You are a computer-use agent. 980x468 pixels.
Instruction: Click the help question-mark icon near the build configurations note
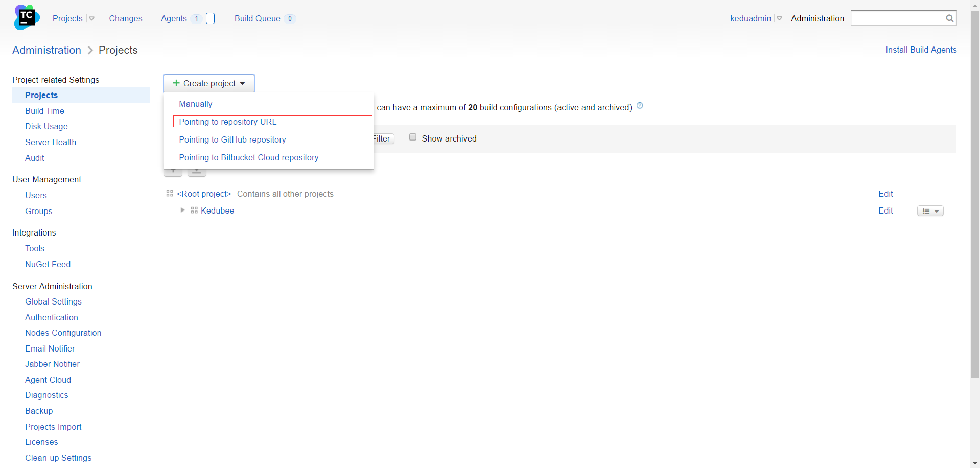point(640,105)
